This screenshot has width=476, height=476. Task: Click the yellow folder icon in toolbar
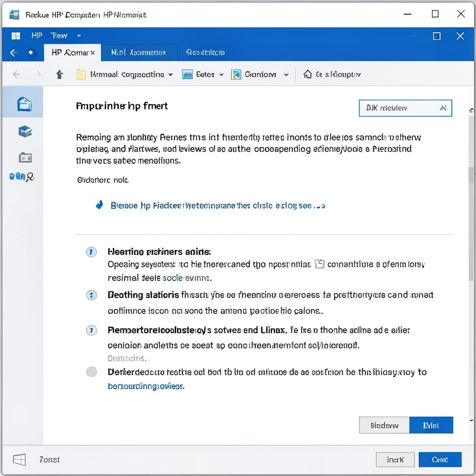coord(81,74)
